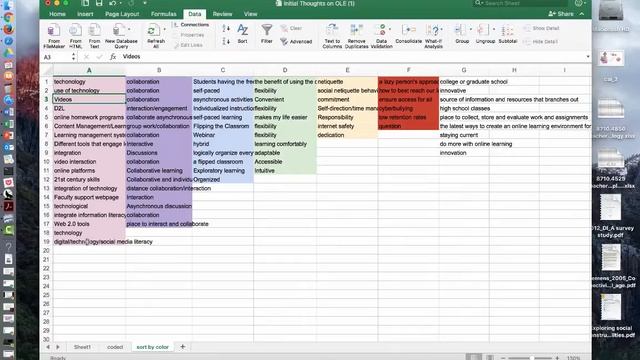
Task: Sort ascending with the A-Z arrow icon
Action: [226, 29]
